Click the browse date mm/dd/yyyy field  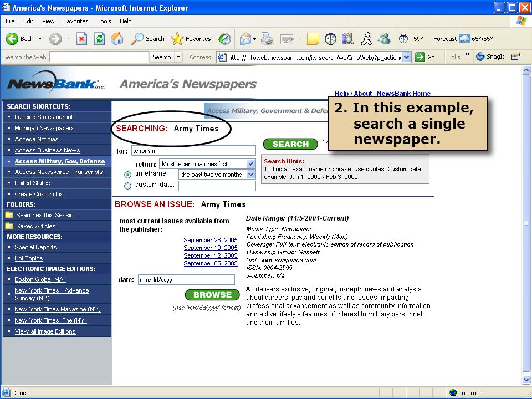click(186, 279)
